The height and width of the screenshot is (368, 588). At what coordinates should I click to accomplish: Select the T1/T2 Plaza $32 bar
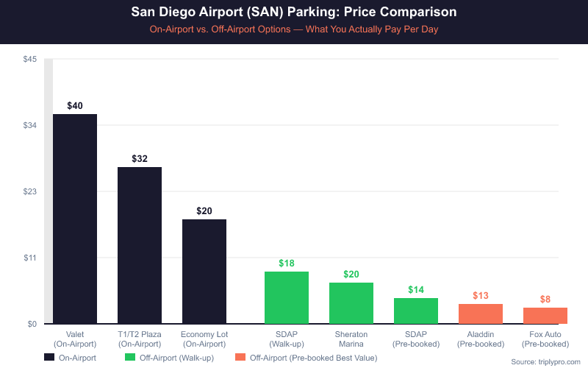140,245
